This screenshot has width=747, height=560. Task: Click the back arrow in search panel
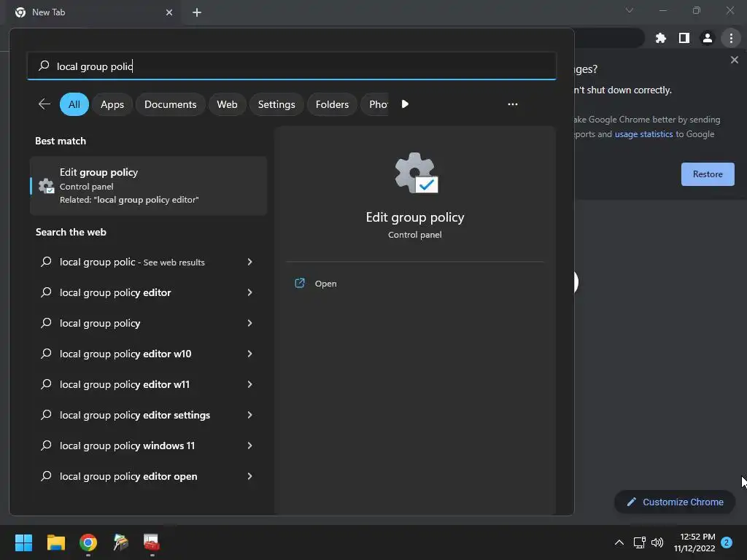click(x=44, y=104)
